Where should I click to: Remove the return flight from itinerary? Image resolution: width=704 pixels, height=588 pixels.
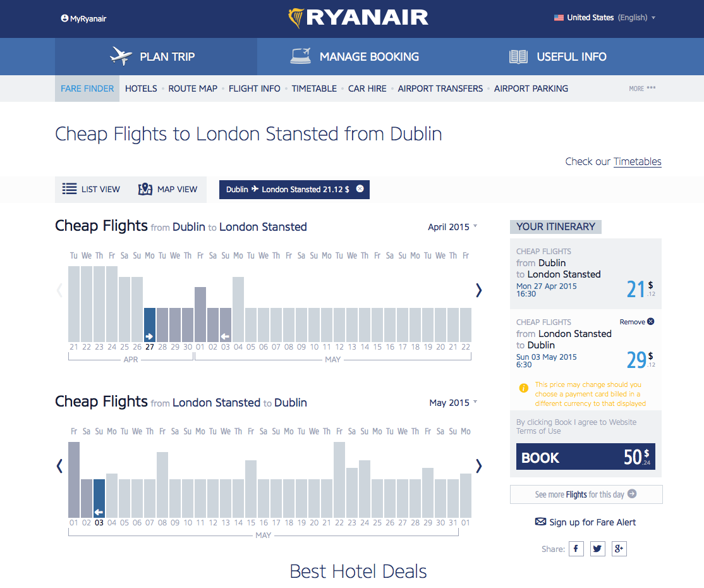pyautogui.click(x=636, y=322)
